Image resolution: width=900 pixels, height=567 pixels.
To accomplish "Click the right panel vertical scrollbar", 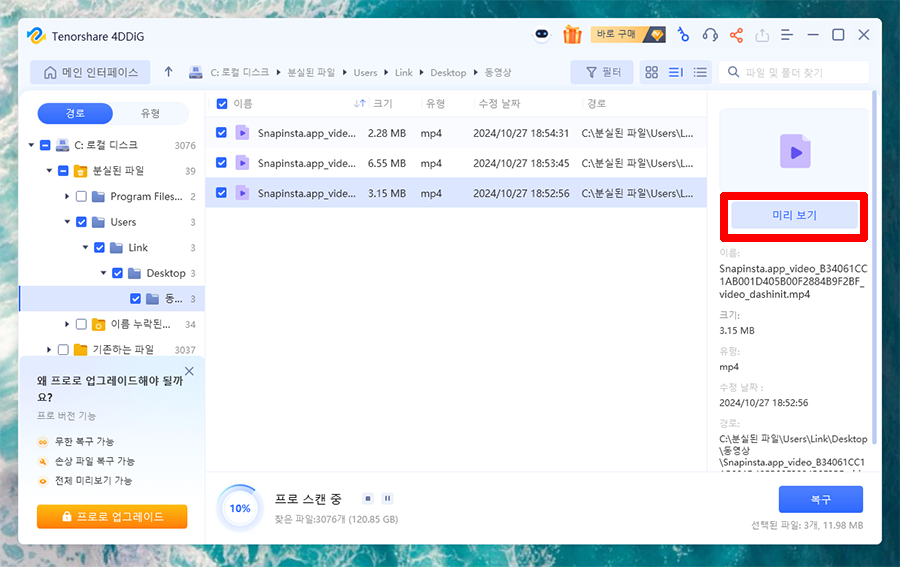I will click(x=874, y=267).
